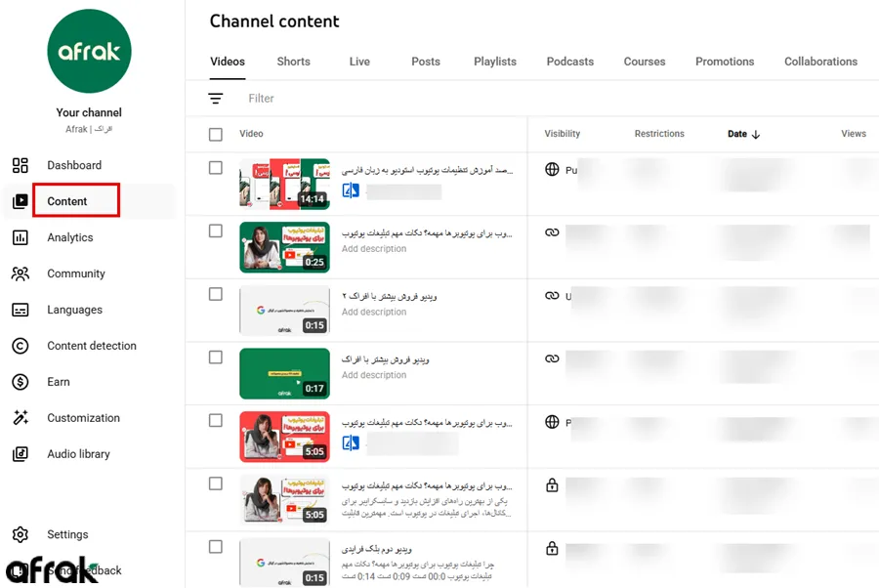Image resolution: width=879 pixels, height=588 pixels.
Task: Open Customization magic wand icon
Action: [21, 418]
